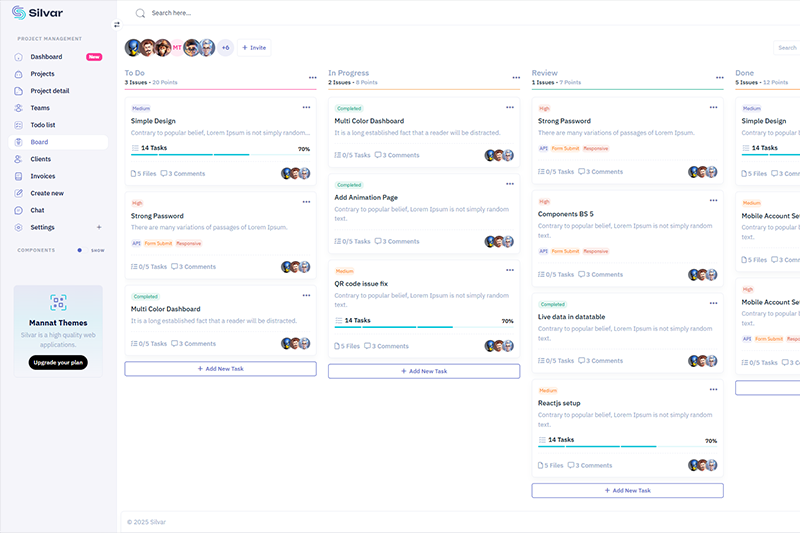Go to the Todo list icon
This screenshot has height=533, width=800.
[x=19, y=125]
